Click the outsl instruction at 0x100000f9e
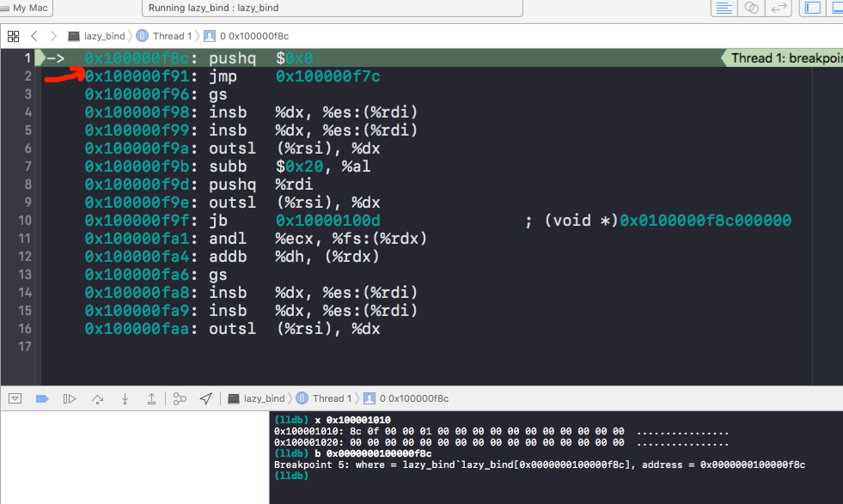Viewport: 843px width, 504px height. coord(232,203)
